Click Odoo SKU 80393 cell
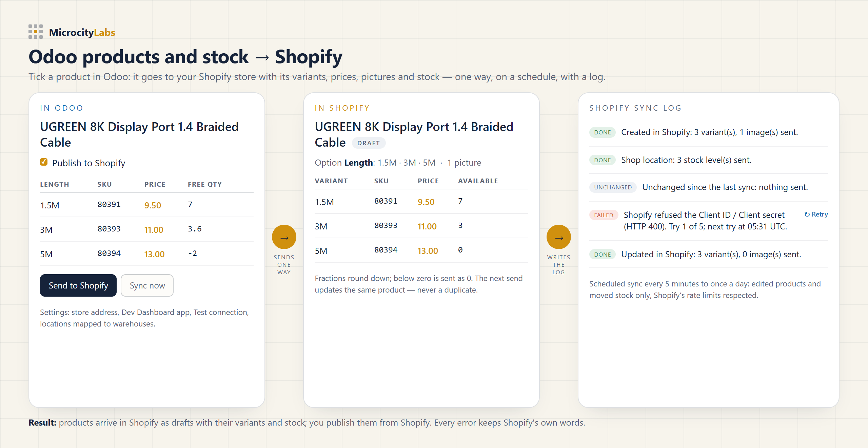 [x=109, y=229]
